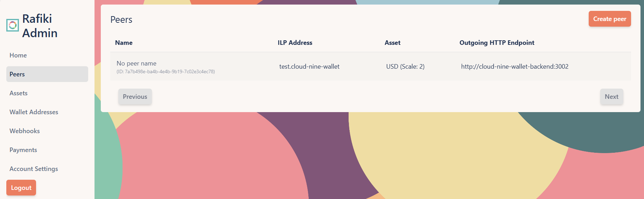
Task: Click the ILP Address column header
Action: pyautogui.click(x=295, y=43)
